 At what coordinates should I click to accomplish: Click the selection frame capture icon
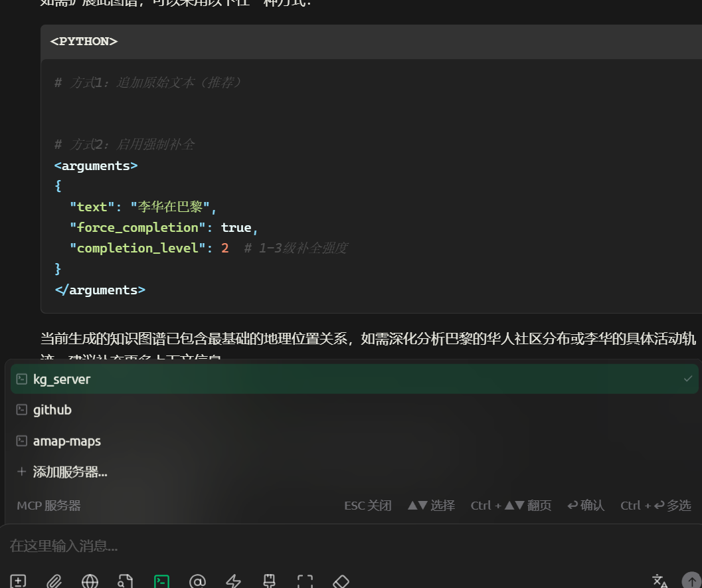pos(305,581)
